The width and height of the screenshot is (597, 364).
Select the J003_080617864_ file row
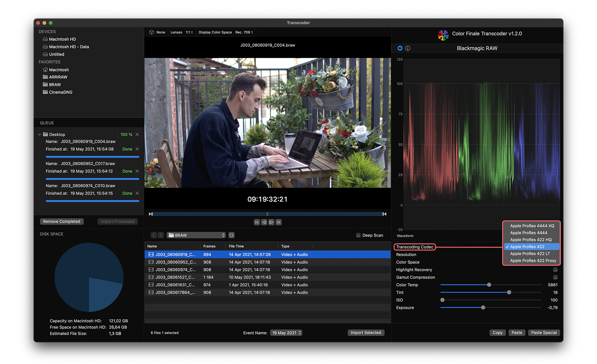tap(267, 293)
